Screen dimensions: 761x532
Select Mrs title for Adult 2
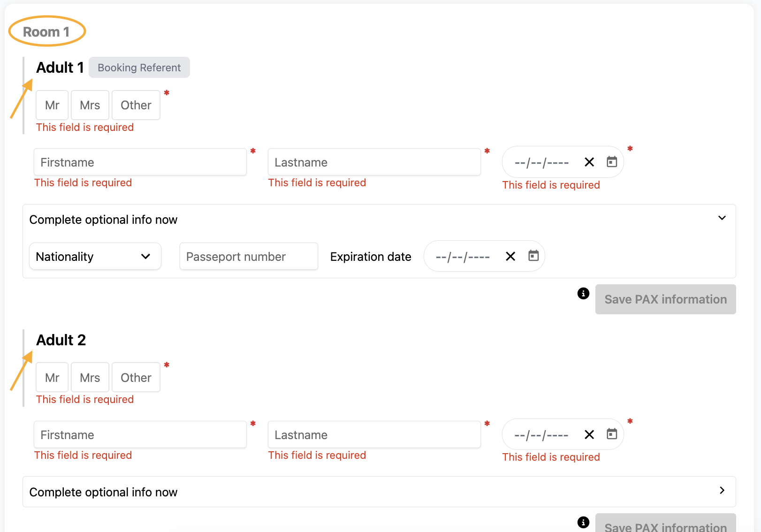(x=90, y=378)
